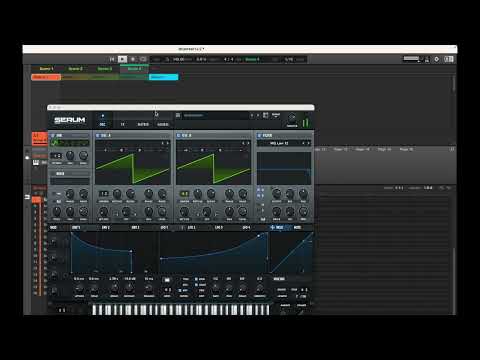Select the LFO 1 tab
The height and width of the screenshot is (360, 480).
[x=164, y=228]
